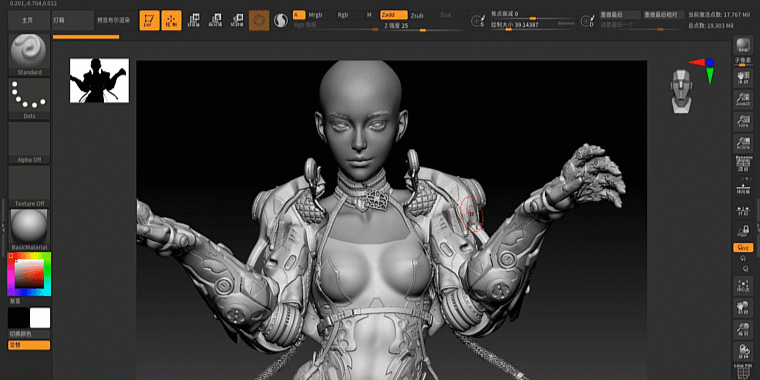The width and height of the screenshot is (760, 380).
Task: Click the 重做最后相对 replay last relative button
Action: 663,15
